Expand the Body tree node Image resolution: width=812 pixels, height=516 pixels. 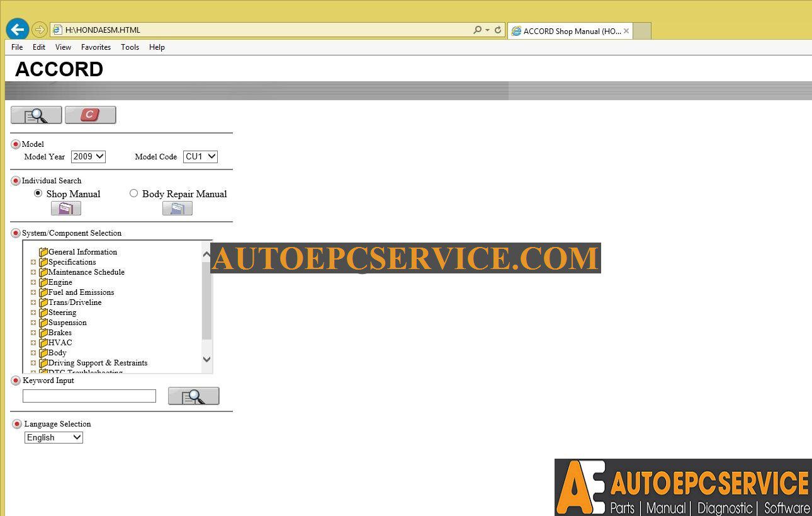(x=33, y=353)
